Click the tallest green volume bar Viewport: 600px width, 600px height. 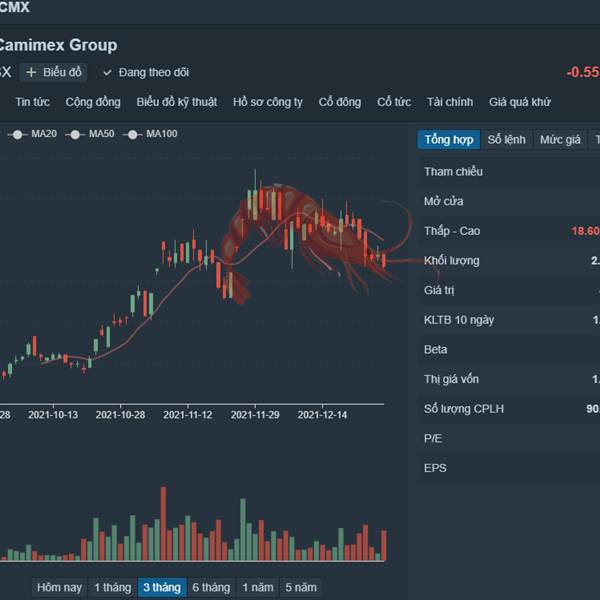click(243, 530)
